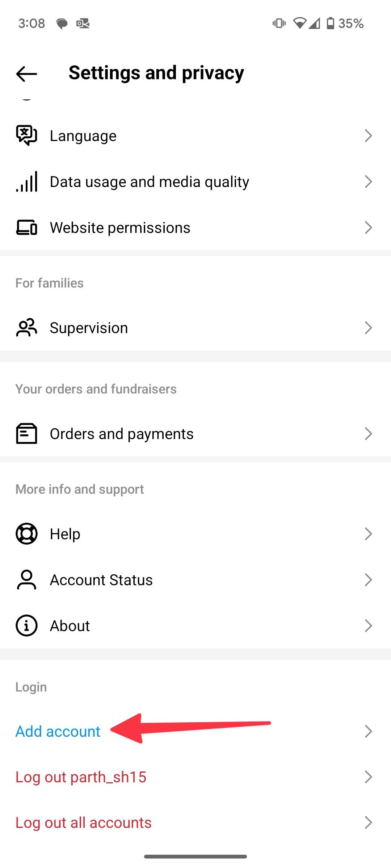Screen dimensions: 391x868
Task: Open the Website permissions entry
Action: pyautogui.click(x=195, y=227)
